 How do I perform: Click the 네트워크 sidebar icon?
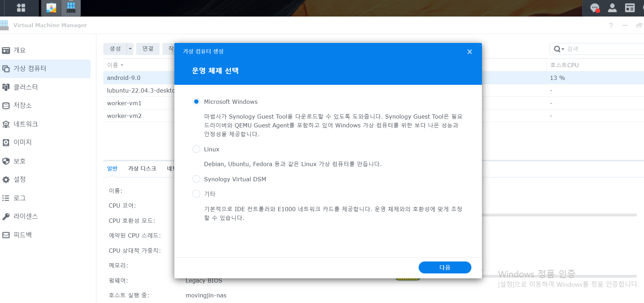click(x=6, y=124)
